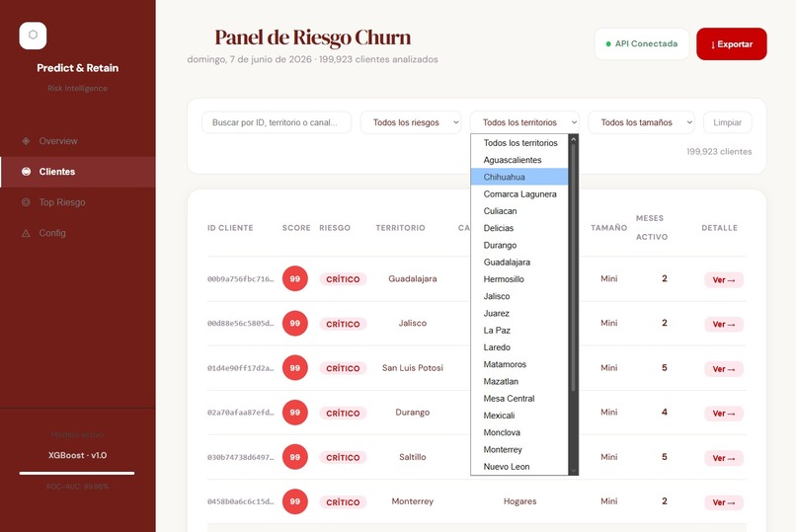Click the ID CLIENTE column header
The height and width of the screenshot is (532, 796).
pyautogui.click(x=230, y=228)
